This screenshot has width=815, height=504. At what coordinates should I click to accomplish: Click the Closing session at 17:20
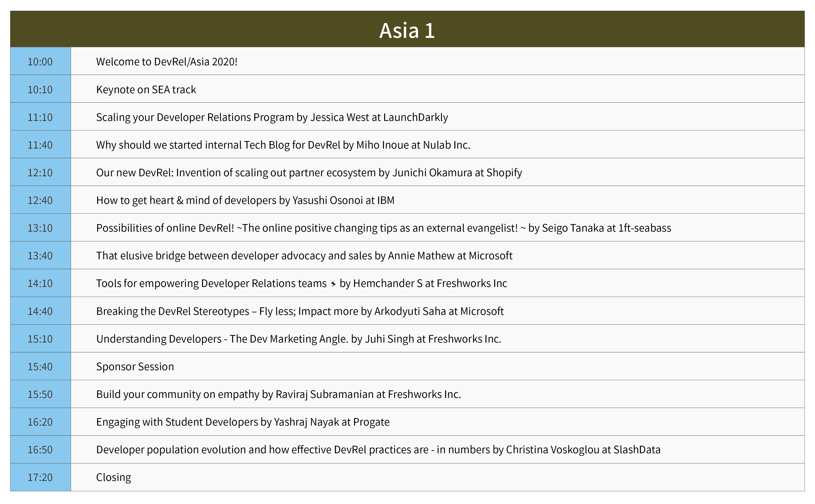(x=113, y=477)
